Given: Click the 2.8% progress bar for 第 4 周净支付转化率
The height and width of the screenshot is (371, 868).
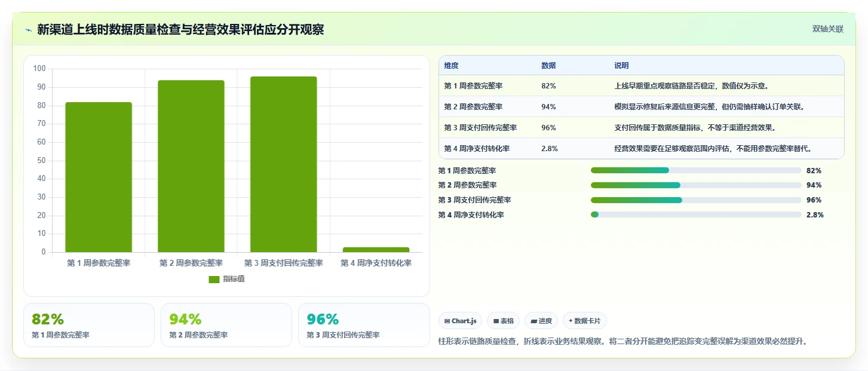Looking at the screenshot, I should (696, 214).
